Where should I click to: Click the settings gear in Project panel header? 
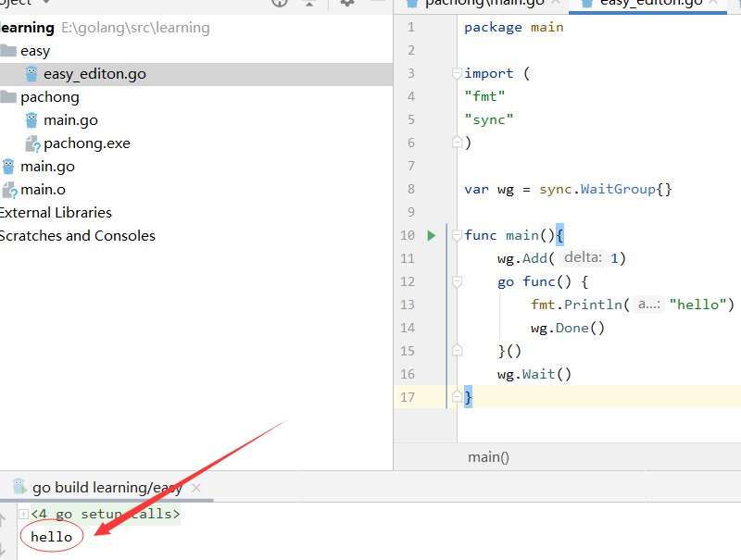(x=347, y=3)
